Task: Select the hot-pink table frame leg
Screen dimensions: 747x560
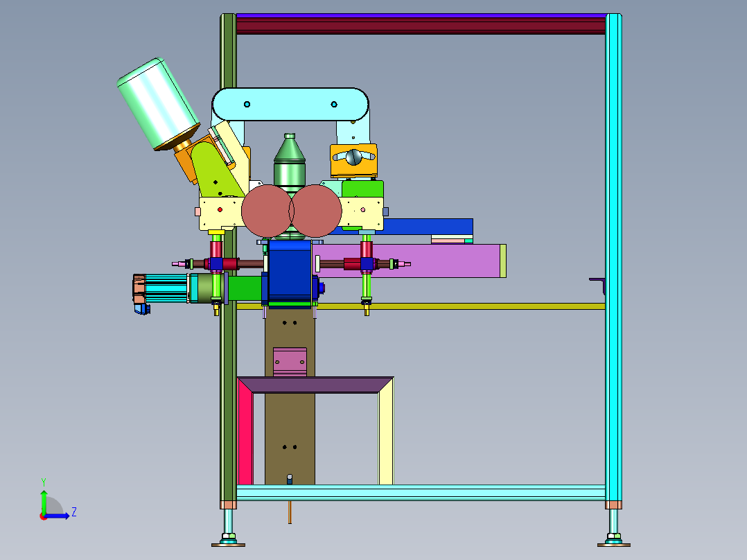Action: 245,431
